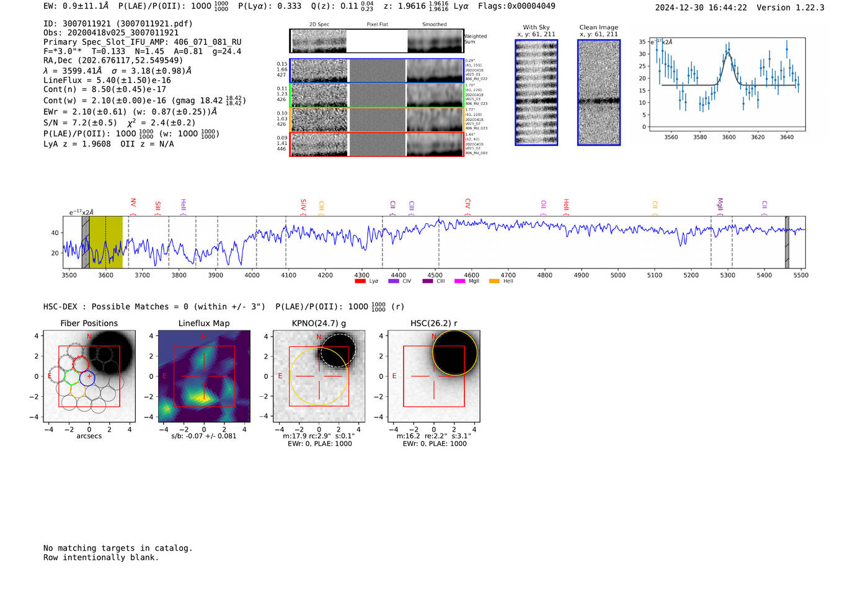Click the Cont(n) = 8.50(±0.45)e-17 line
Viewport: 868px width, 591px height.
click(x=105, y=89)
